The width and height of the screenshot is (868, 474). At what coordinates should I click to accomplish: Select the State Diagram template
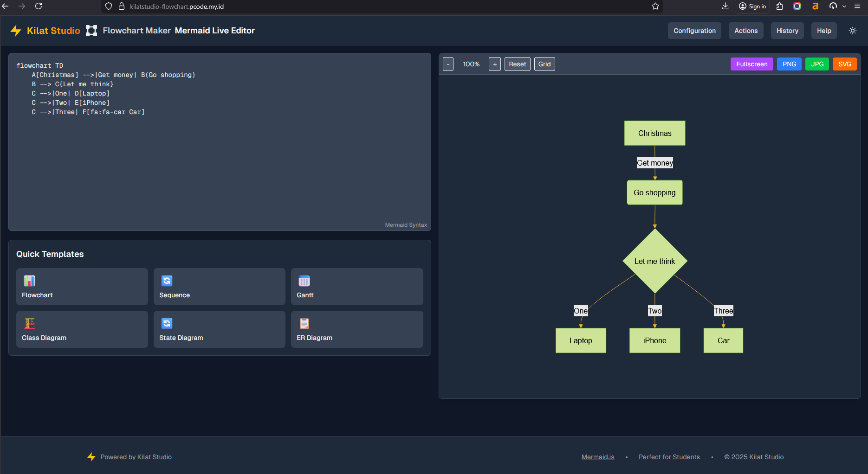click(x=219, y=329)
